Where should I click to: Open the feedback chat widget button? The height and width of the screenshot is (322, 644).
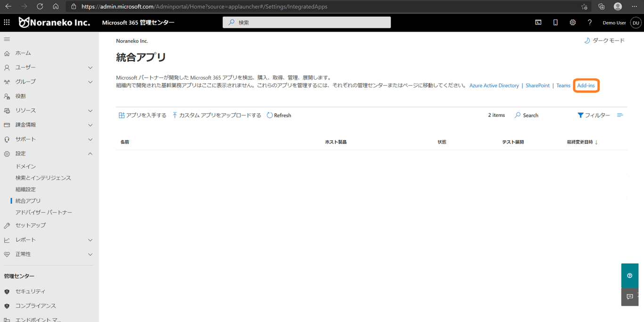click(629, 297)
